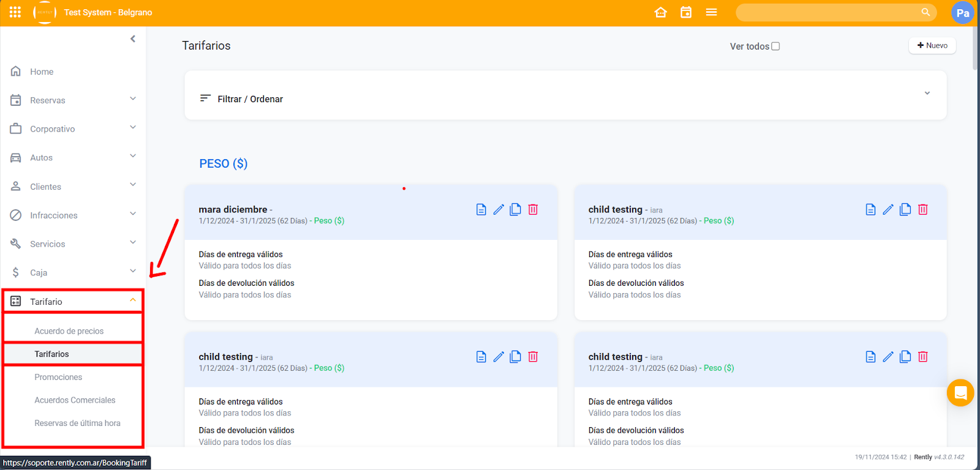The image size is (980, 470).
Task: Open the apps grid launcher icon
Action: point(15,12)
